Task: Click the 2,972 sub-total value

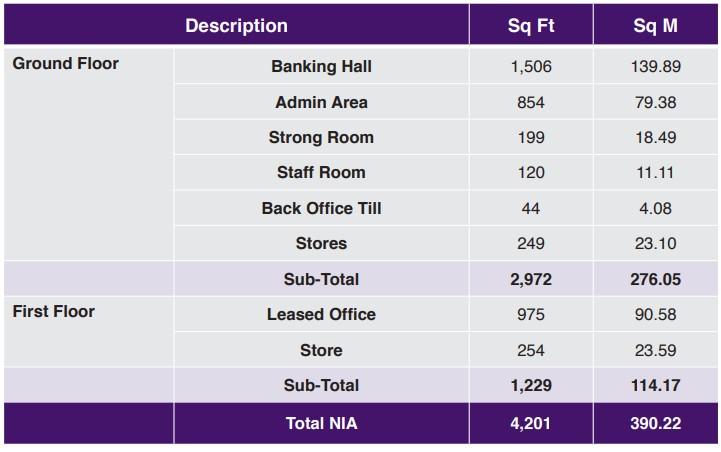Action: pos(530,279)
